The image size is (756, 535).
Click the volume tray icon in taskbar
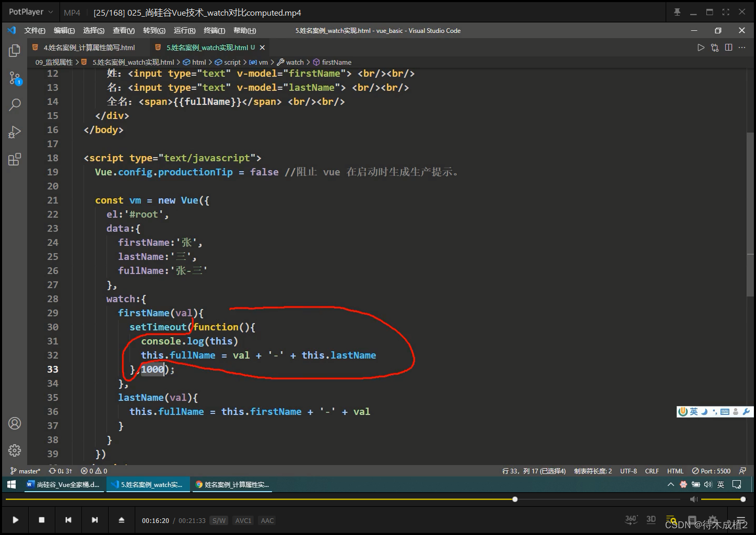708,484
